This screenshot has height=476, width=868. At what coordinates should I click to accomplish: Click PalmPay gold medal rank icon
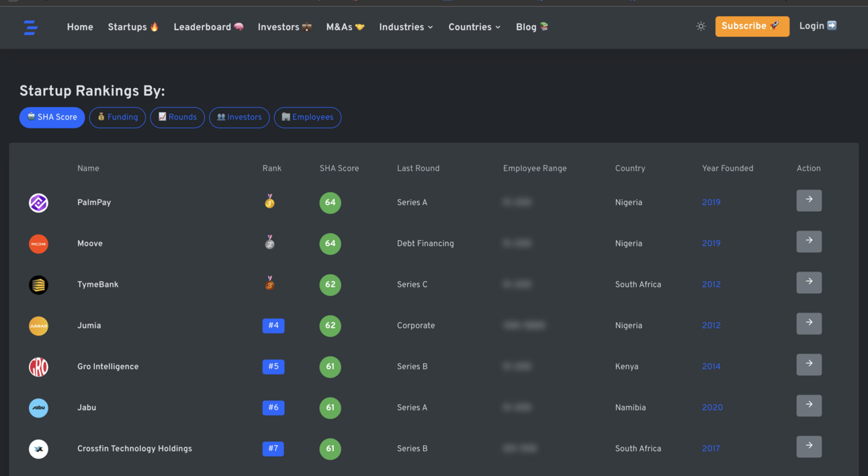[269, 201]
